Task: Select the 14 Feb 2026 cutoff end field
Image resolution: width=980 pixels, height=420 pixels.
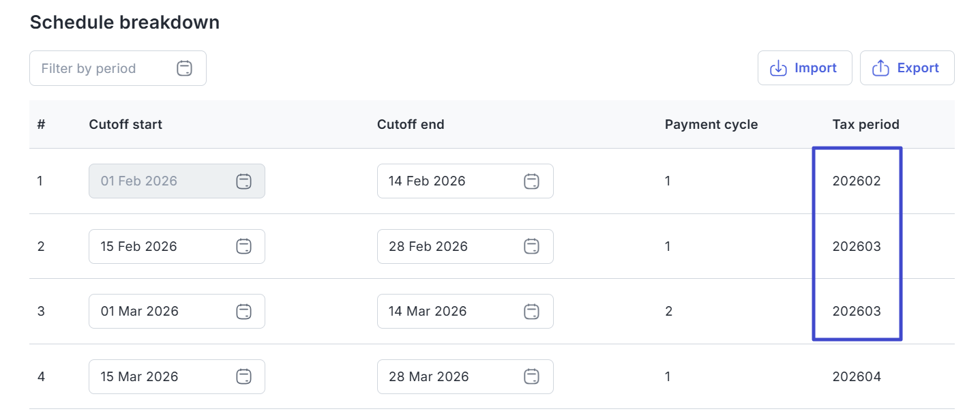Action: point(443,181)
